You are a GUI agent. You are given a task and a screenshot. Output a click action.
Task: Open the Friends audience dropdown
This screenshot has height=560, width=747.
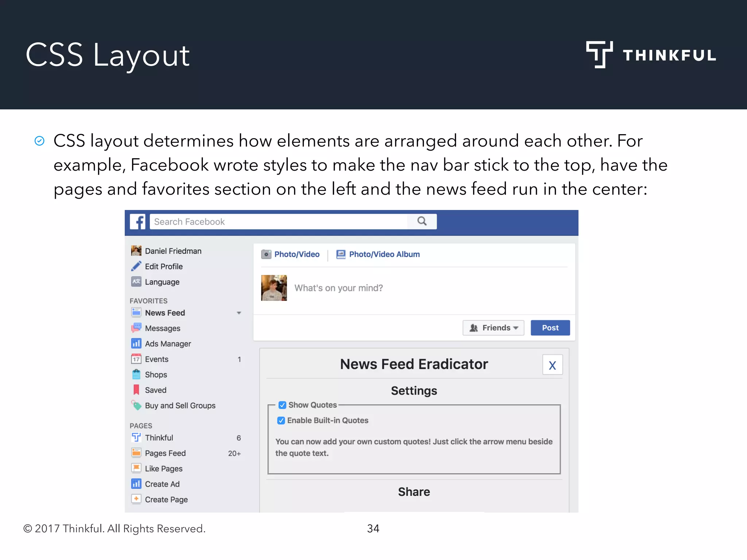click(x=493, y=328)
